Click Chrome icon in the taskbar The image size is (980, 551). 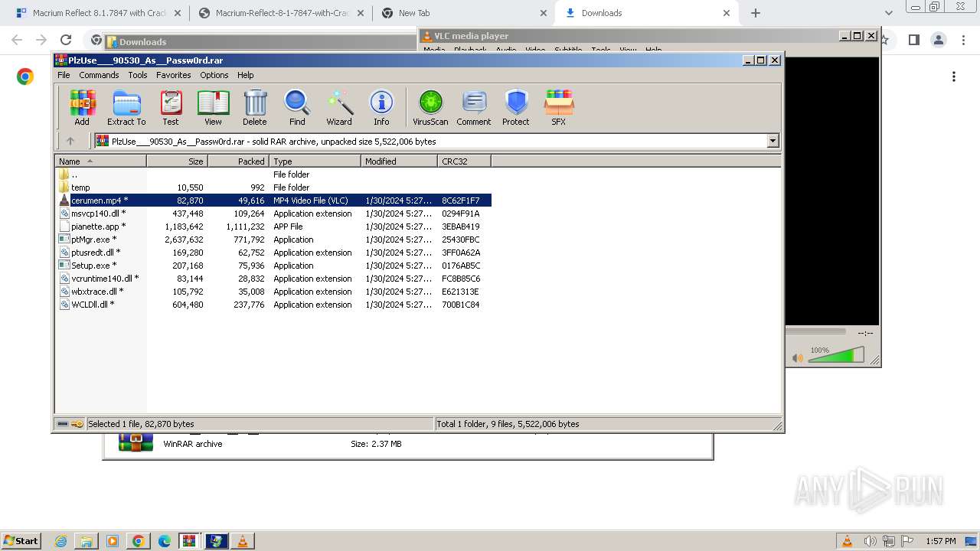click(x=138, y=541)
